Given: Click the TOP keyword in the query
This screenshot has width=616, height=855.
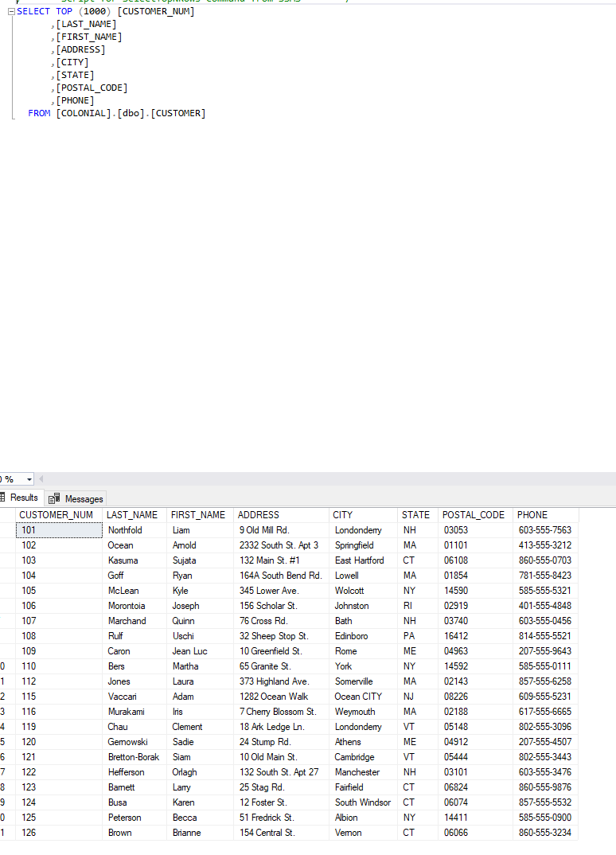Looking at the screenshot, I should [64, 11].
